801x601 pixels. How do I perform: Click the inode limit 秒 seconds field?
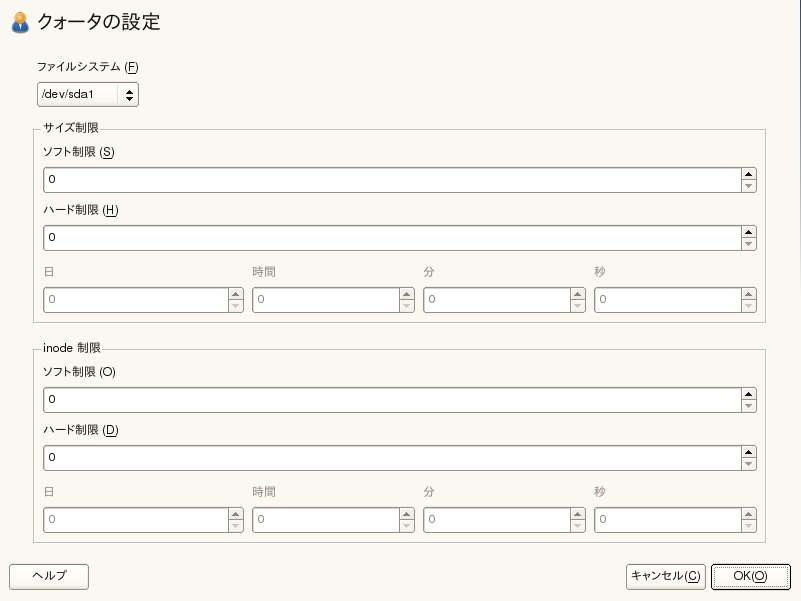pyautogui.click(x=667, y=520)
